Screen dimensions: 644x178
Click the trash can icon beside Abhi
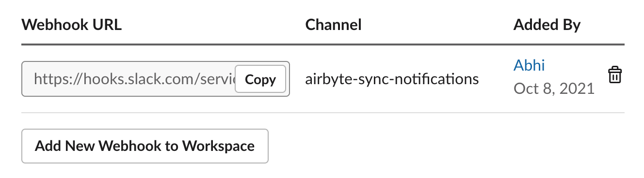click(614, 75)
